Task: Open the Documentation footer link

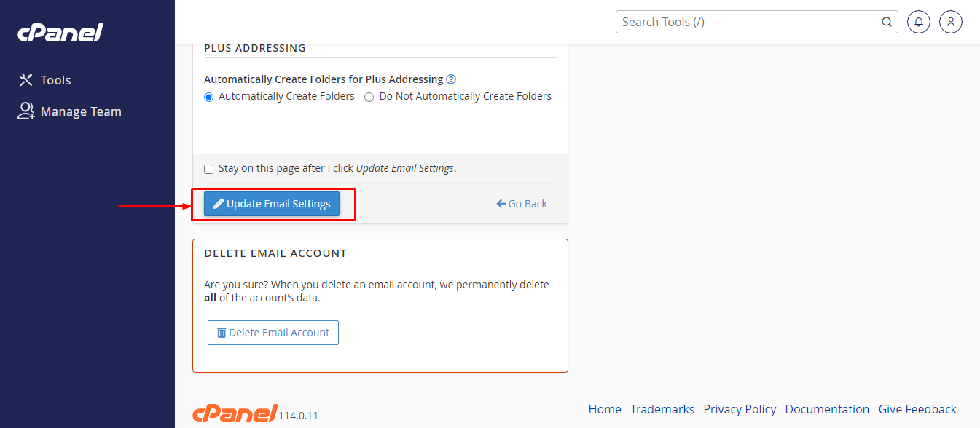Action: (x=827, y=409)
